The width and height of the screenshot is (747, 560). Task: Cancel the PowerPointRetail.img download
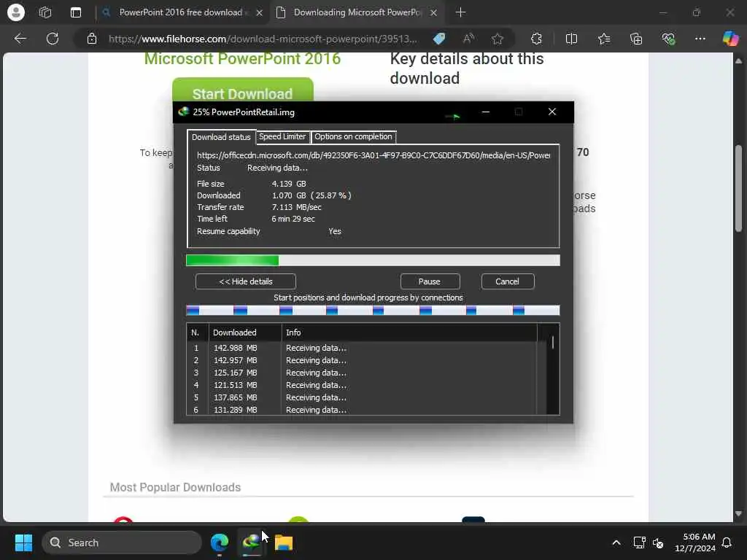(x=508, y=281)
